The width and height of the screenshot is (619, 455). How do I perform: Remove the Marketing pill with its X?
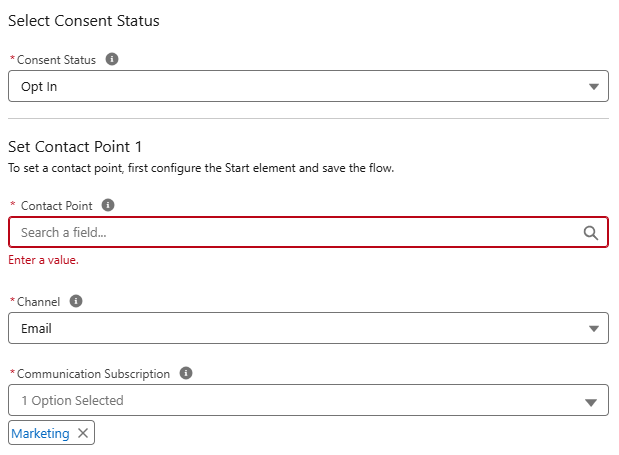coord(83,433)
